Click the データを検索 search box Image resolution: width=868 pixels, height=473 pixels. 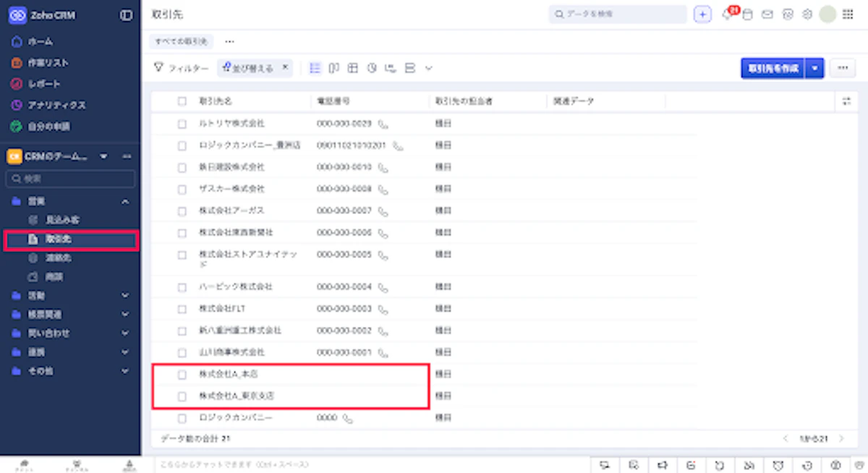point(618,14)
